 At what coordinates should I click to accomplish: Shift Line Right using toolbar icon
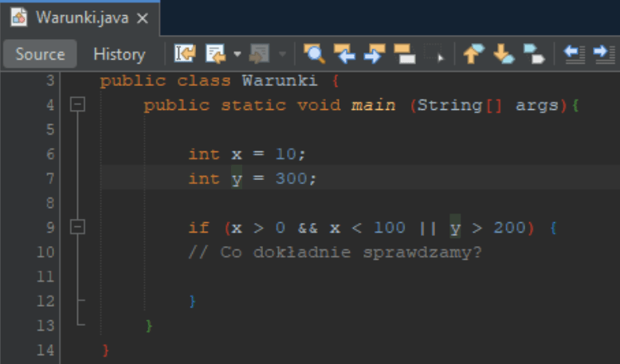602,54
